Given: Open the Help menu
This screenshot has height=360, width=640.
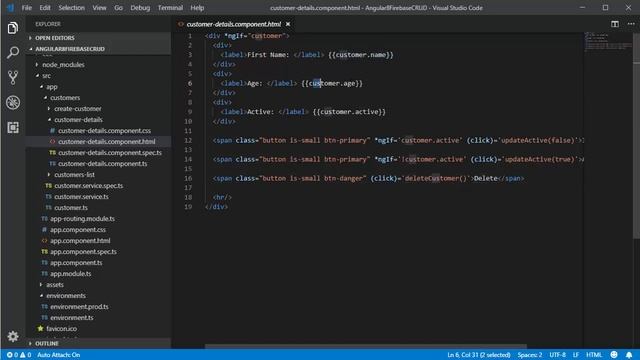Looking at the screenshot, I should [x=197, y=8].
